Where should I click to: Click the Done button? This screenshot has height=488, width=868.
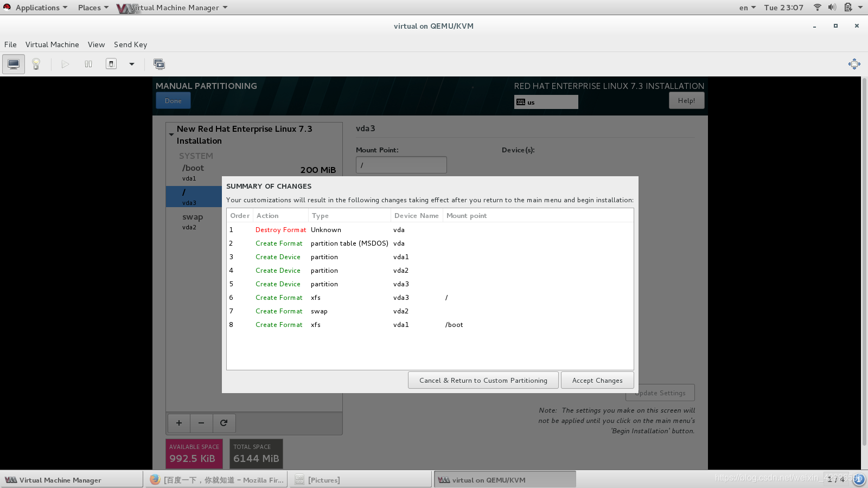pos(173,100)
